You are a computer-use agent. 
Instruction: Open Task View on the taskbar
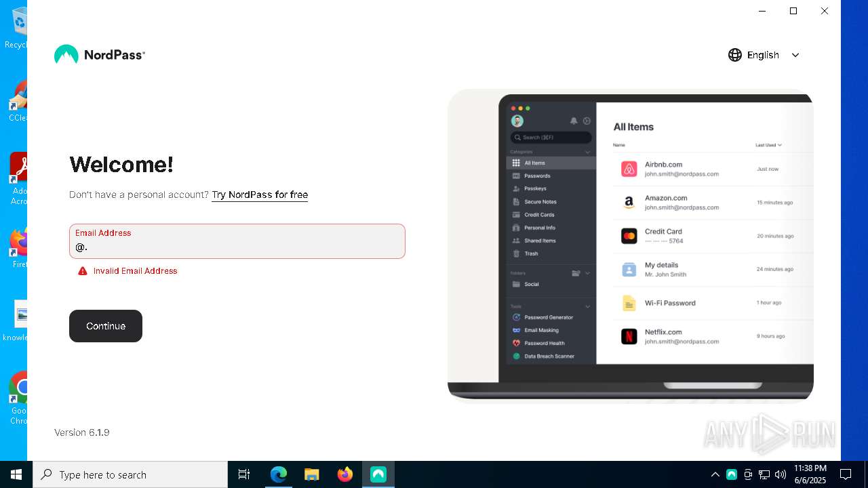click(x=244, y=474)
